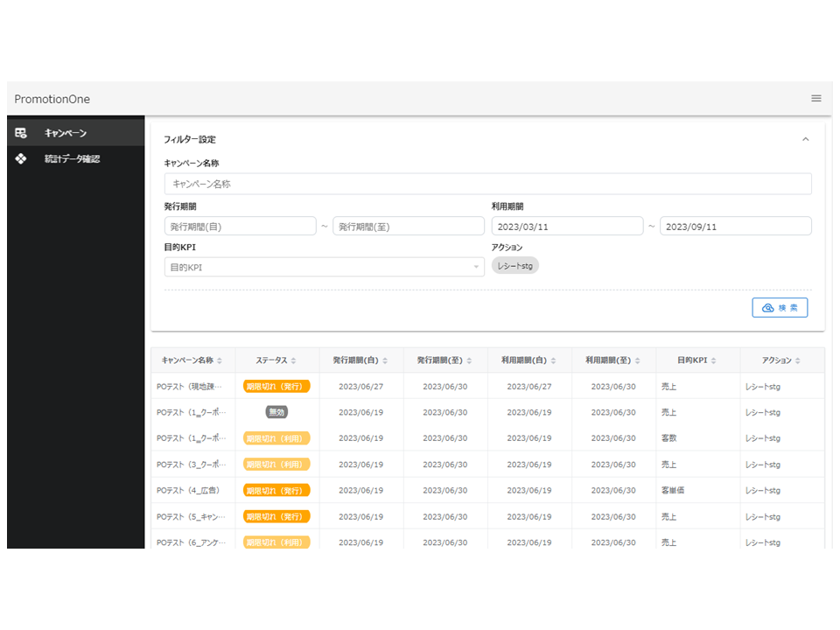
Task: Select campaign POテスト（5_キャン…
Action: [191, 516]
